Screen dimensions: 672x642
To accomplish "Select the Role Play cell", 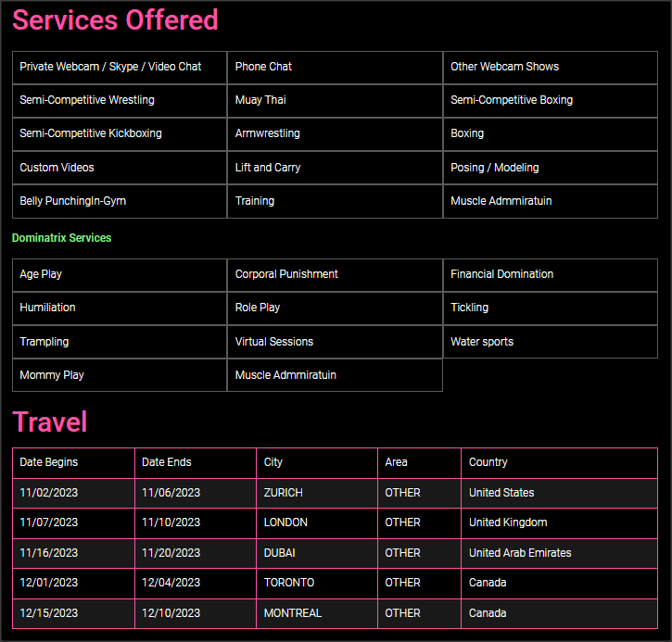I will click(x=258, y=308).
